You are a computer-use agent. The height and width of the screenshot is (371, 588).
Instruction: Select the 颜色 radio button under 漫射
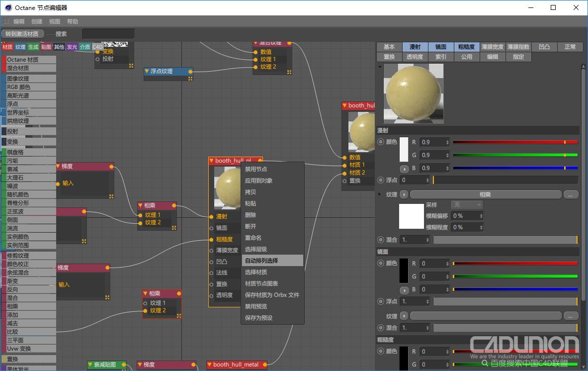(381, 142)
